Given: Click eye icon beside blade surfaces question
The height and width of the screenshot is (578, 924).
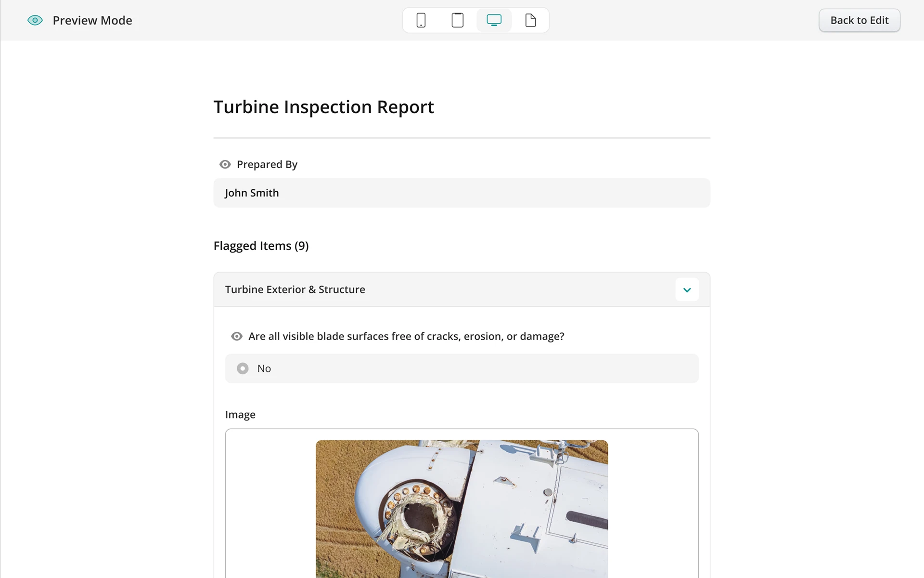Looking at the screenshot, I should 236,336.
